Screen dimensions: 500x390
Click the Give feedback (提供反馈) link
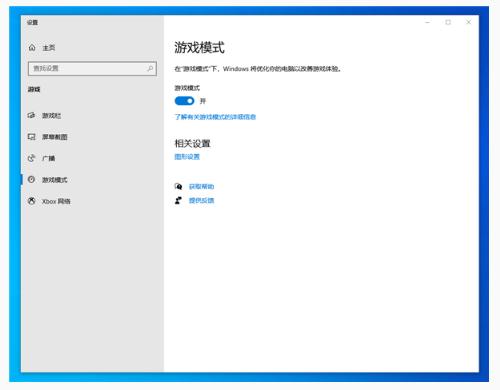coord(201,200)
